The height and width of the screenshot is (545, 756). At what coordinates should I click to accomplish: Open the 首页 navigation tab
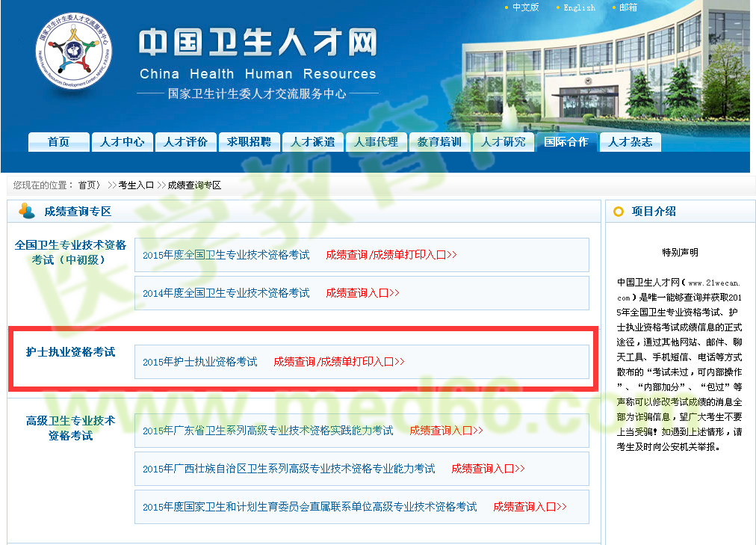(58, 141)
